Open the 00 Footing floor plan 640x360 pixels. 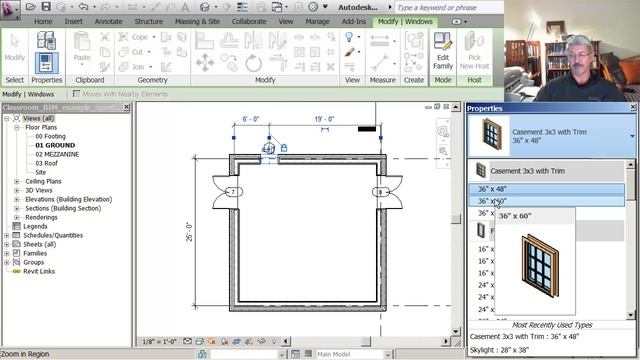[50, 136]
